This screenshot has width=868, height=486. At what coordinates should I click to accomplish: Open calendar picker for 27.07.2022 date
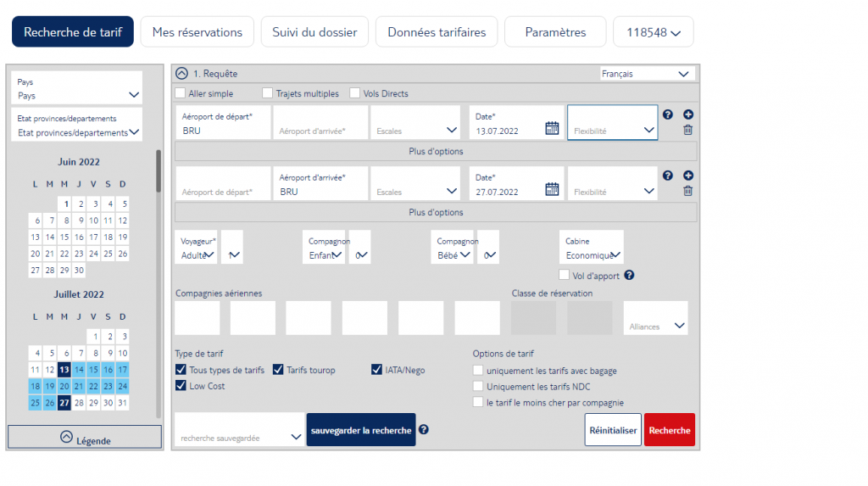(x=552, y=190)
